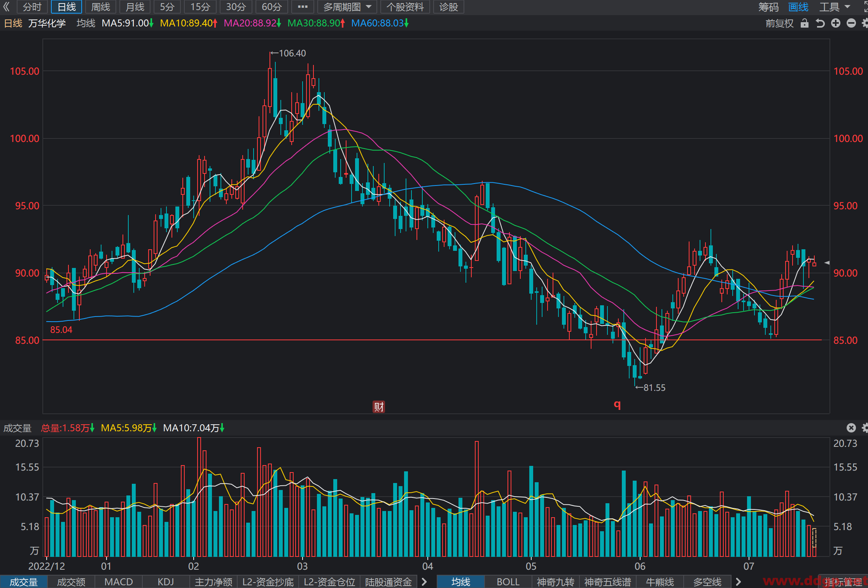Switch to 分时 intraday view

32,7
